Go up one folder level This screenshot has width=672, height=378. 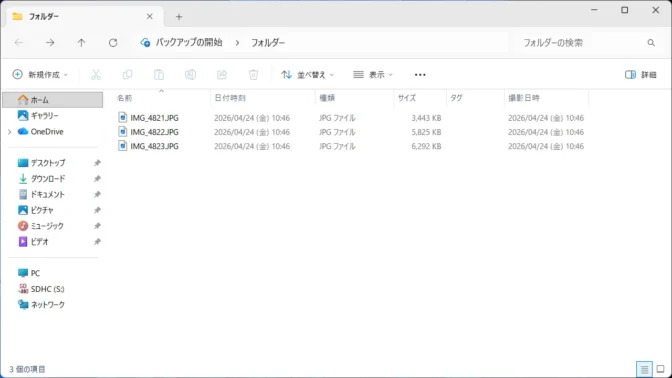pyautogui.click(x=81, y=42)
